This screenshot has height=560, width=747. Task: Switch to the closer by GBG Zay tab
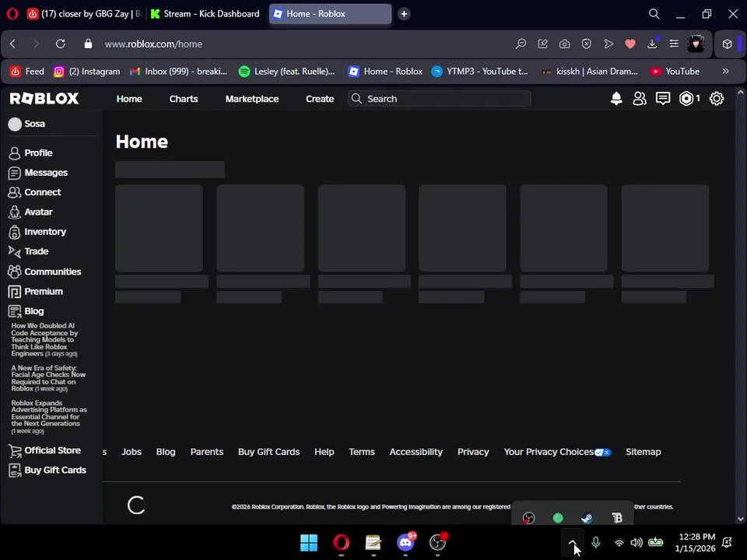(85, 14)
